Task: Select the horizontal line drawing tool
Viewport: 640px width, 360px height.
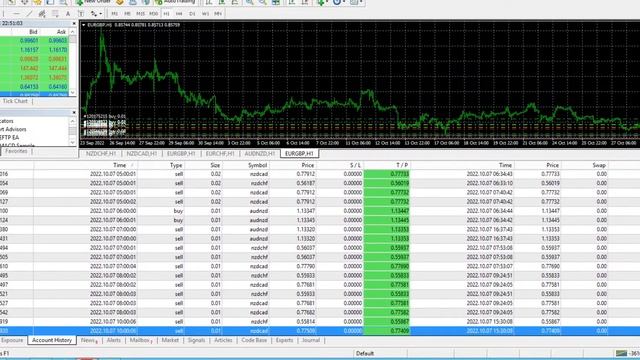Action: click(16, 14)
